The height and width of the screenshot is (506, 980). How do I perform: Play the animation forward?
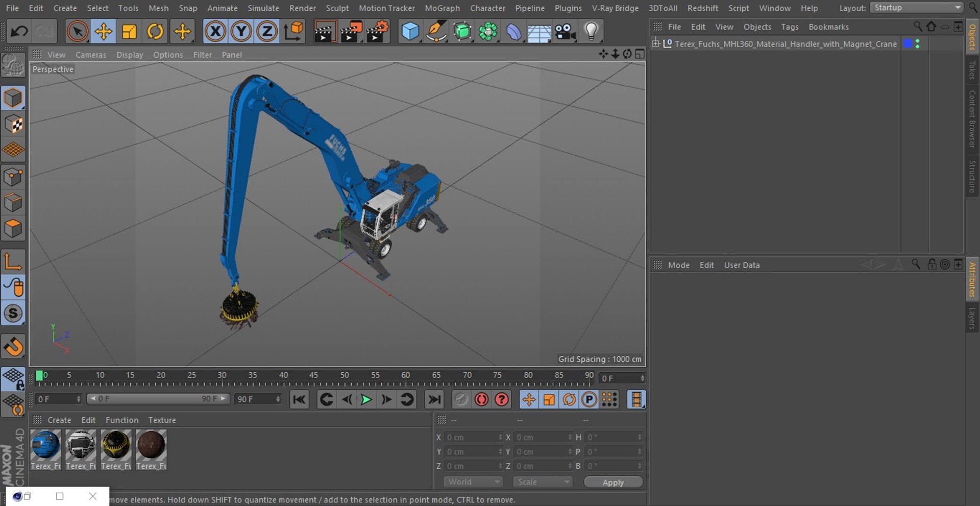point(366,399)
